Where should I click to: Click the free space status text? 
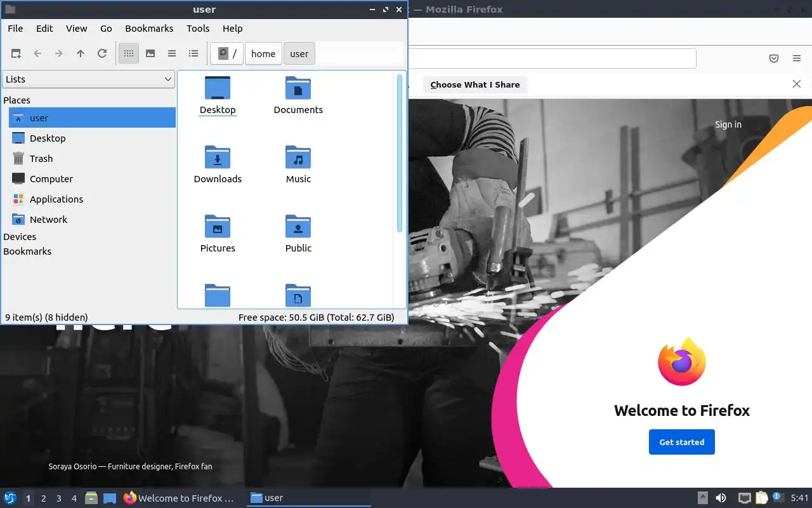tap(317, 317)
